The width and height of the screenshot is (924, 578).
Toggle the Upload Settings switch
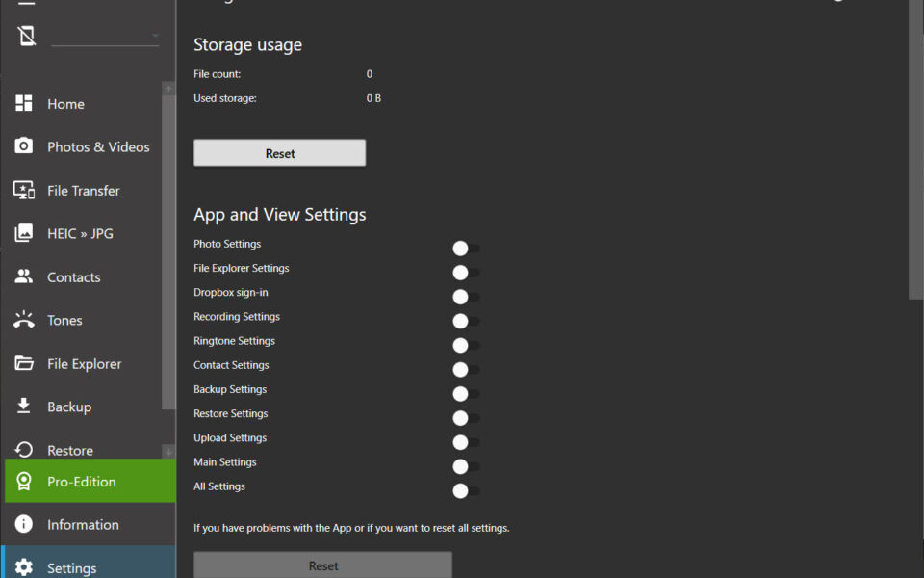pos(466,442)
